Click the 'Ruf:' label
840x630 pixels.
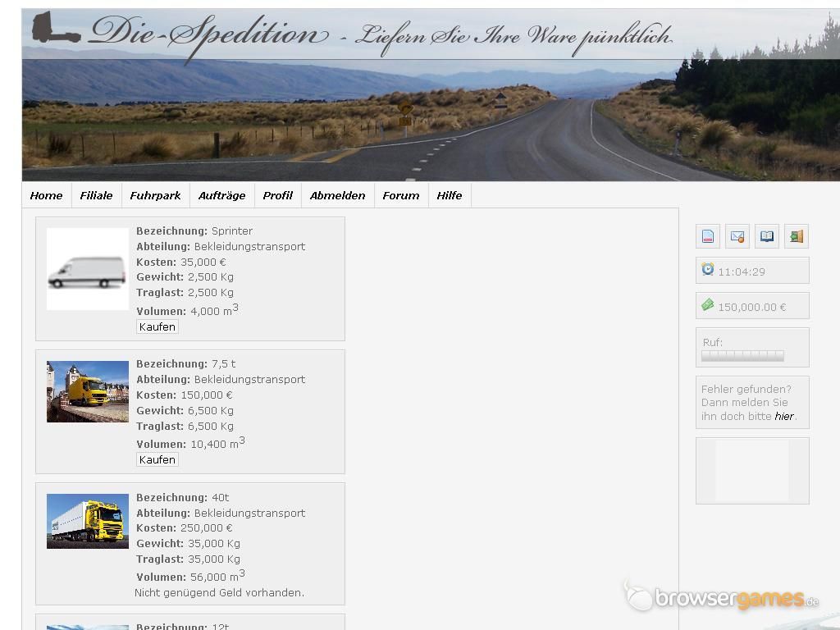pyautogui.click(x=713, y=342)
